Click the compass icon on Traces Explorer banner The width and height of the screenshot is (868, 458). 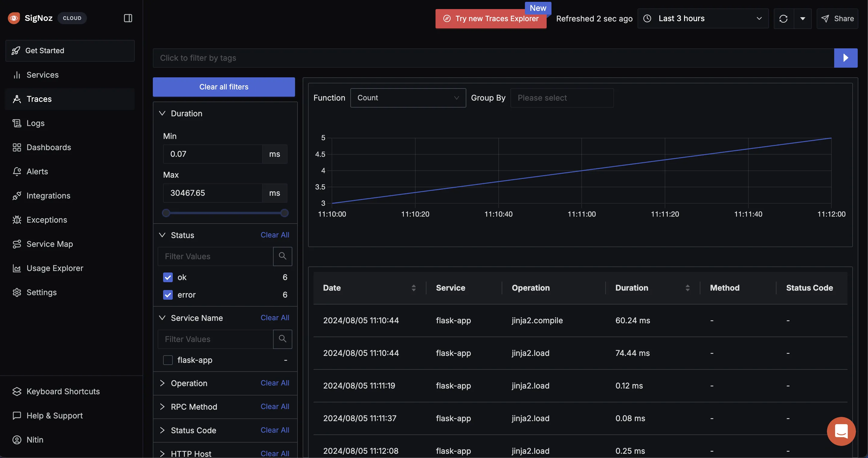(447, 18)
